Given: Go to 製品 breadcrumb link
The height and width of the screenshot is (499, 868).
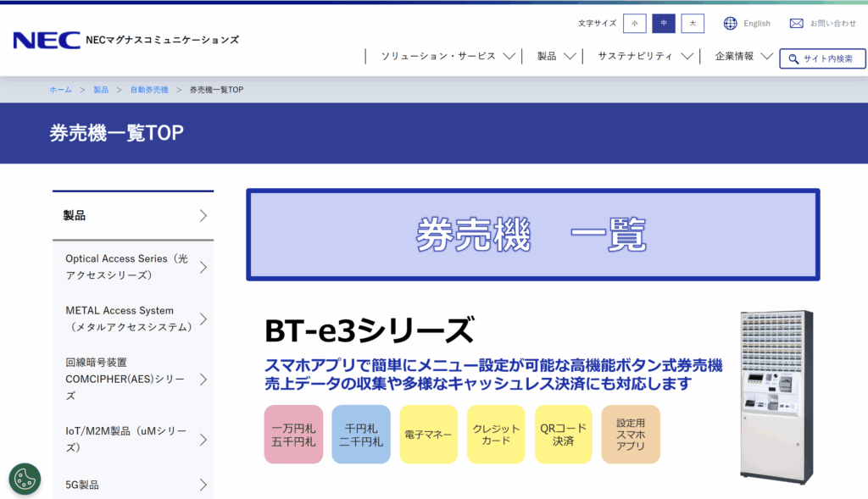Looking at the screenshot, I should click(101, 90).
